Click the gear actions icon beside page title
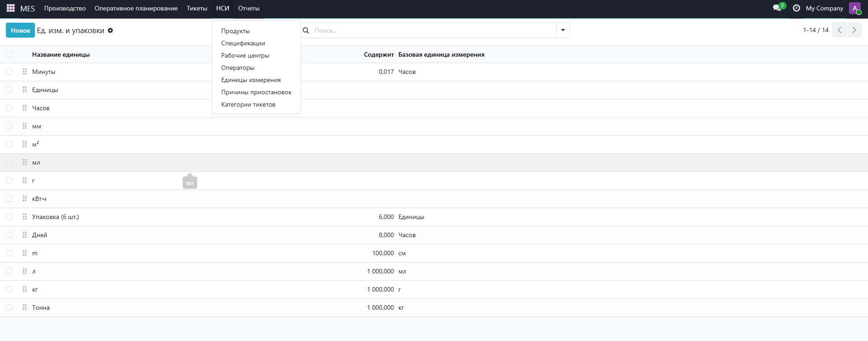 110,30
